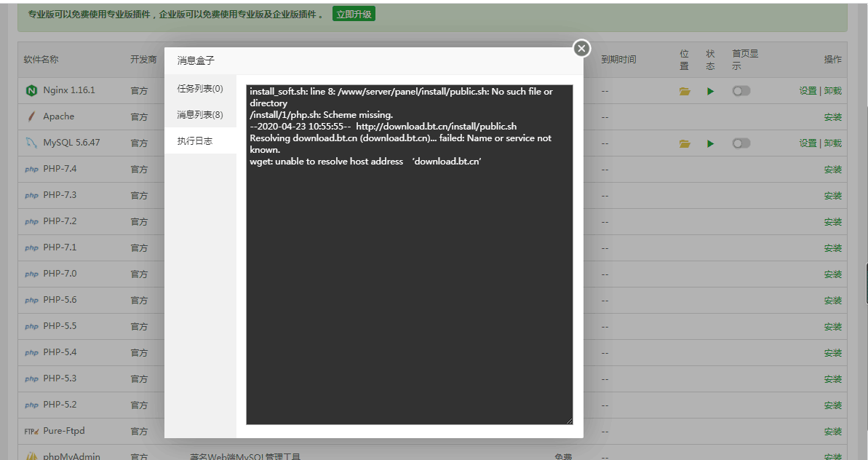Select the 执行日志 tab

[x=195, y=141]
